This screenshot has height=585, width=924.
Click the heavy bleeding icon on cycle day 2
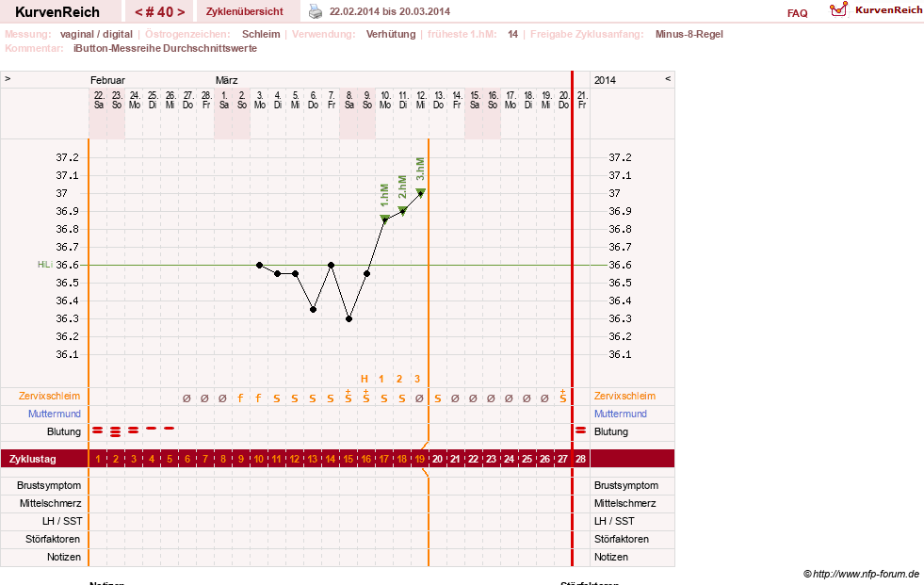pyautogui.click(x=116, y=431)
